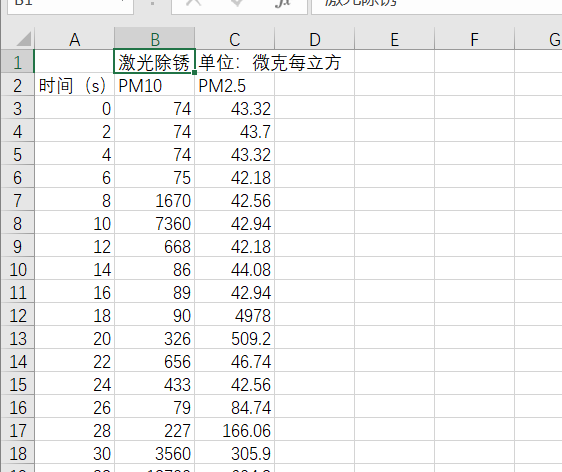Click the formula bar text 激光除锈

point(361,3)
